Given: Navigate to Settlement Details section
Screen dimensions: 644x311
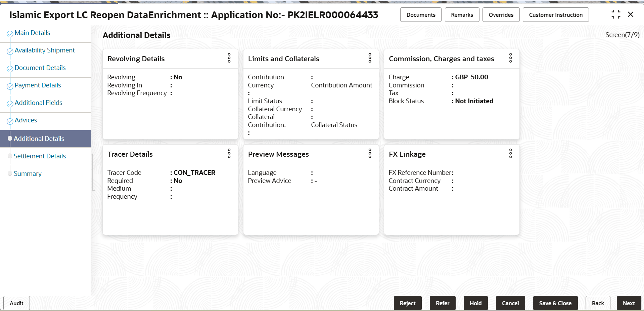Looking at the screenshot, I should tap(40, 156).
